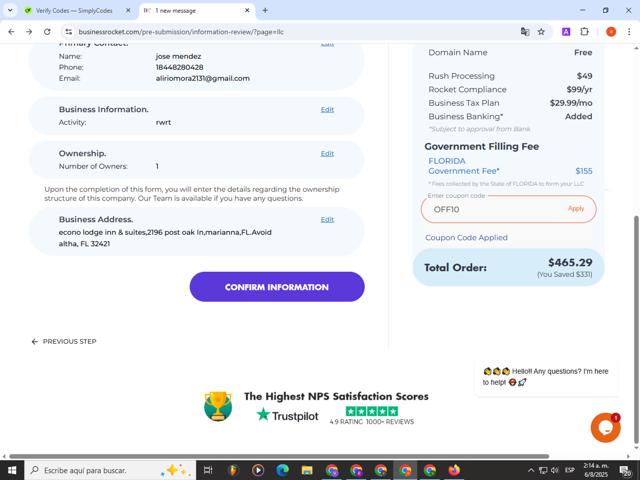Go back using the browser back arrow
Viewport: 640px width, 480px height.
tap(11, 32)
